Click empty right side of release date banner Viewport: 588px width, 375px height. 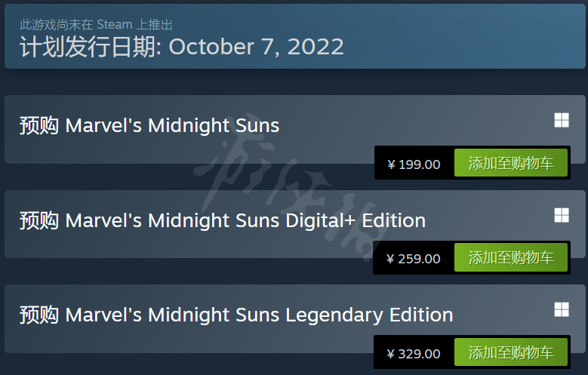pyautogui.click(x=465, y=36)
